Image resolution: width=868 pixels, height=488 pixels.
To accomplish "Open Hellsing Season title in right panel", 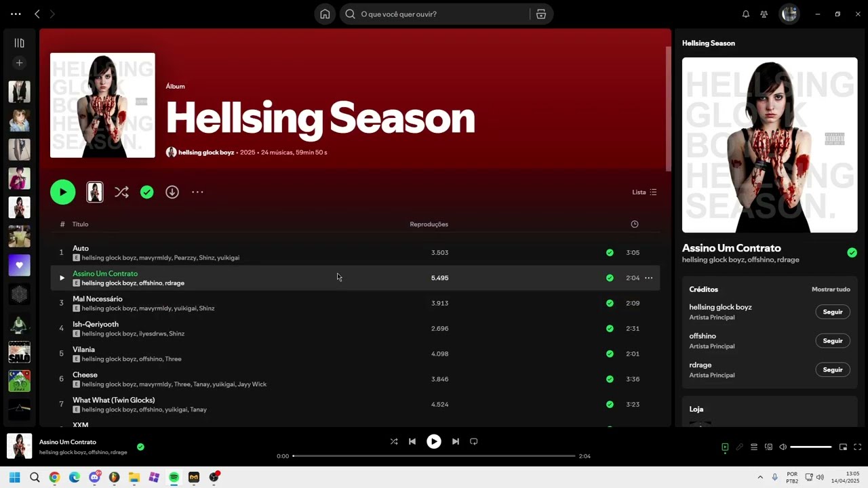I will coord(709,43).
